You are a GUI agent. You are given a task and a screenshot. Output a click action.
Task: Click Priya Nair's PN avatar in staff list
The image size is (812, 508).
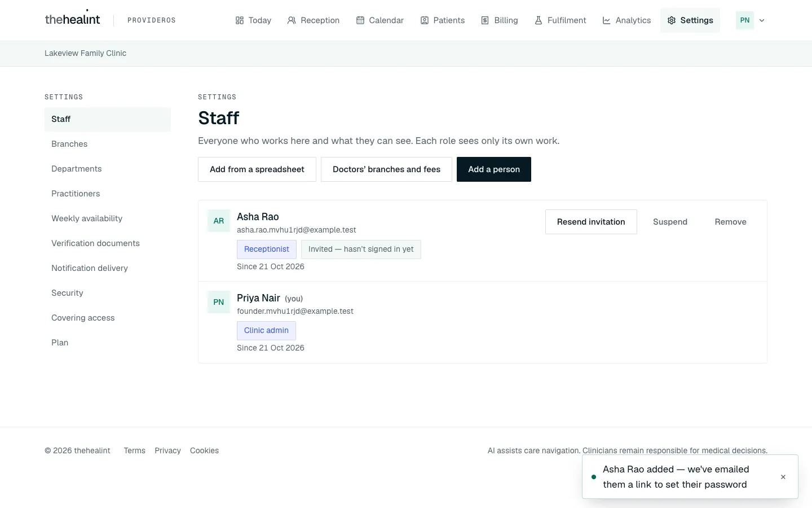(219, 302)
